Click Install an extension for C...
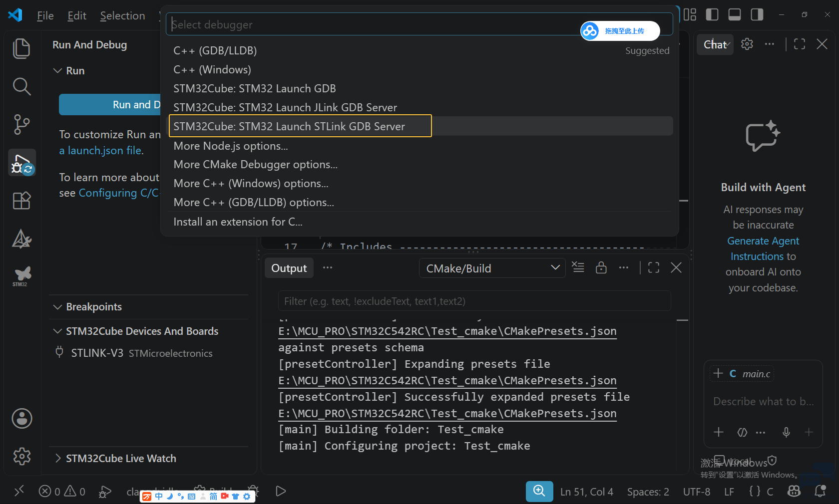Image resolution: width=839 pixels, height=504 pixels. click(419, 222)
